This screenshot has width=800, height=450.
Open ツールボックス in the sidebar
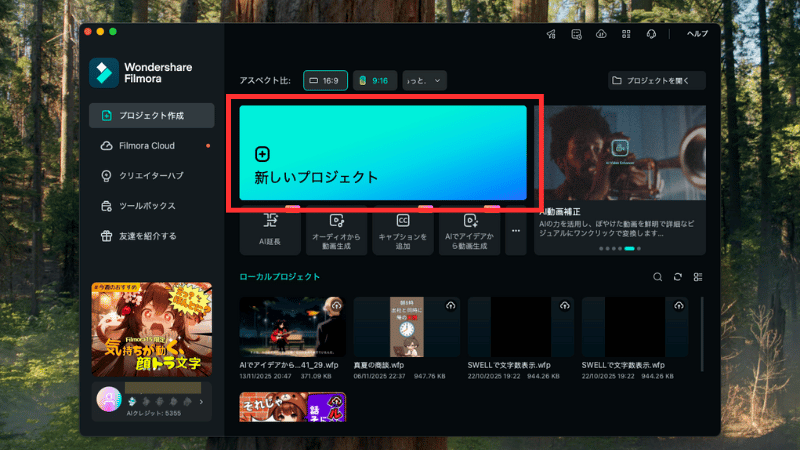click(152, 206)
